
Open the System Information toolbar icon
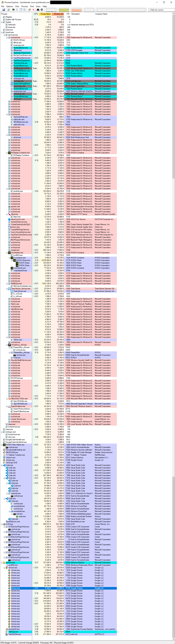pos(13,10)
